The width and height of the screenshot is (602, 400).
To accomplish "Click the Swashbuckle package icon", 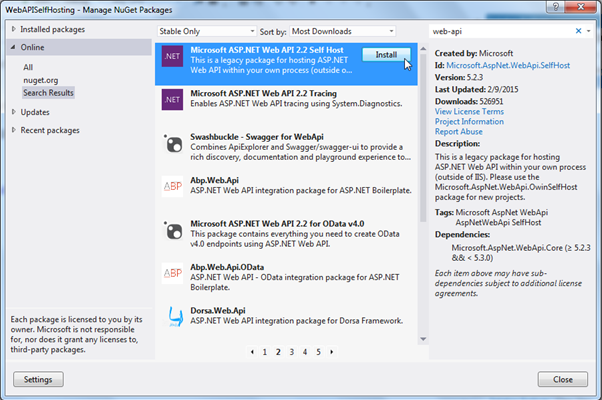I will 173,144.
